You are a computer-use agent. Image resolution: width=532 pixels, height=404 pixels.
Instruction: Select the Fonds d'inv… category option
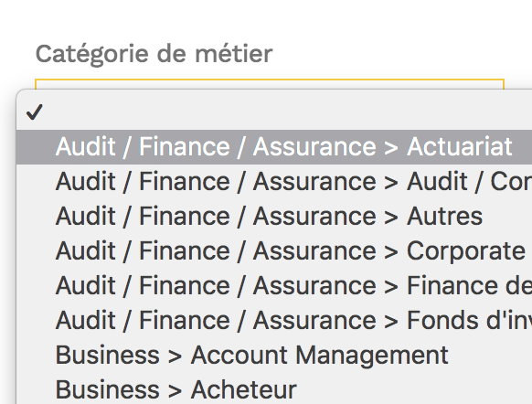274,320
